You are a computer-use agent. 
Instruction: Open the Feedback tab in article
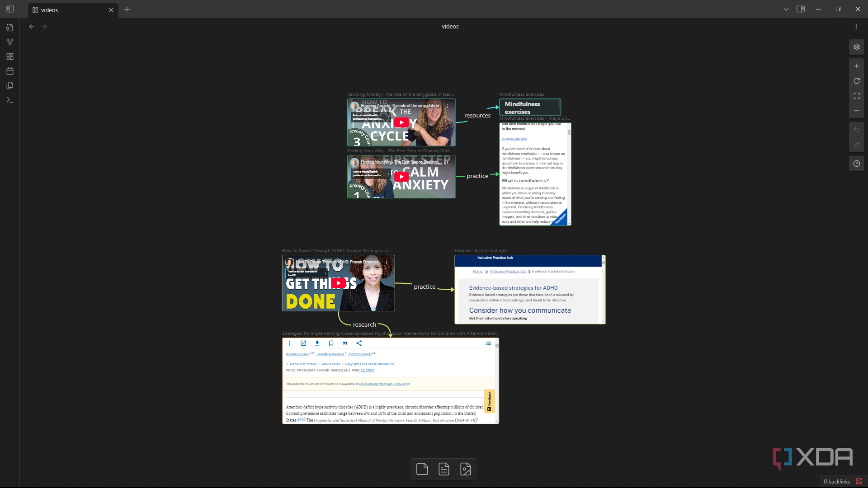click(x=490, y=401)
